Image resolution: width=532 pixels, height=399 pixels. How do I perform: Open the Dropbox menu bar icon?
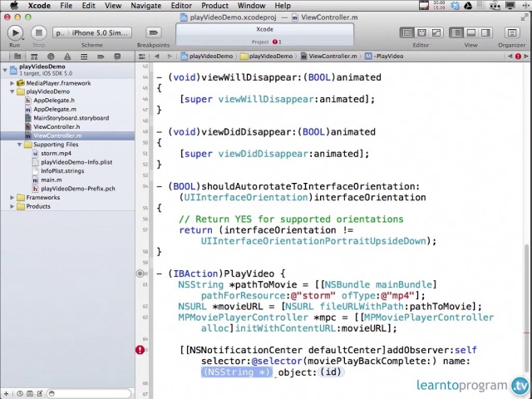coord(455,6)
